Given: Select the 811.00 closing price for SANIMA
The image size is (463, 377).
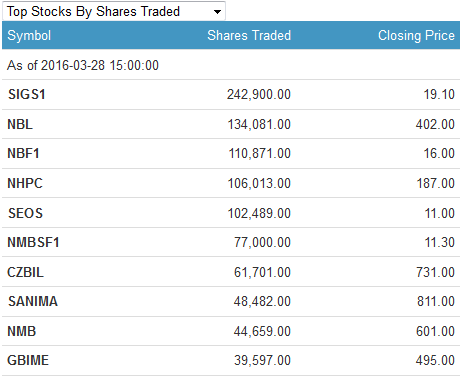Looking at the screenshot, I should tap(436, 301).
